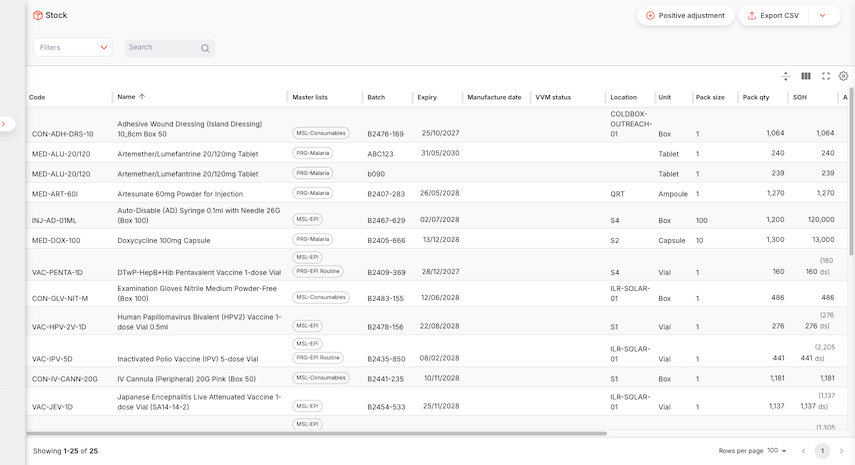
Task: Select row code CON-ADH-DRS-10
Action: tap(62, 134)
